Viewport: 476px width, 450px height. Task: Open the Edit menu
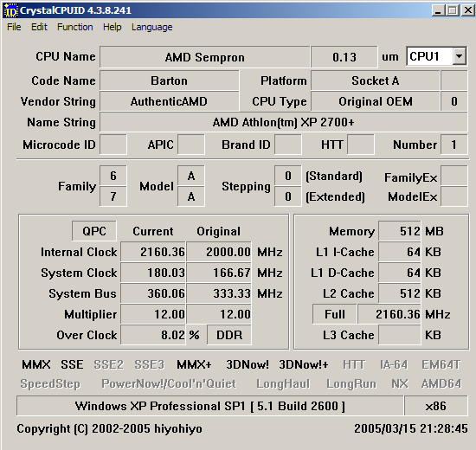pyautogui.click(x=39, y=27)
